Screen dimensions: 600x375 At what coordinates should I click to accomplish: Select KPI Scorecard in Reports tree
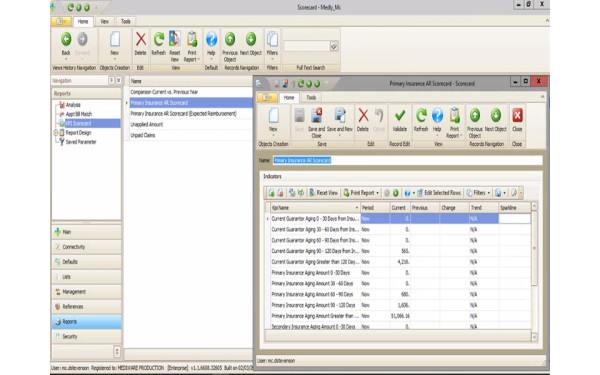point(78,123)
